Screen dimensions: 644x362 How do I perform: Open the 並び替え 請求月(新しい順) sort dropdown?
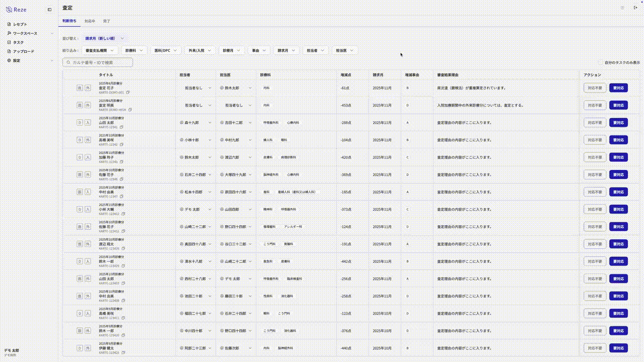click(x=104, y=38)
